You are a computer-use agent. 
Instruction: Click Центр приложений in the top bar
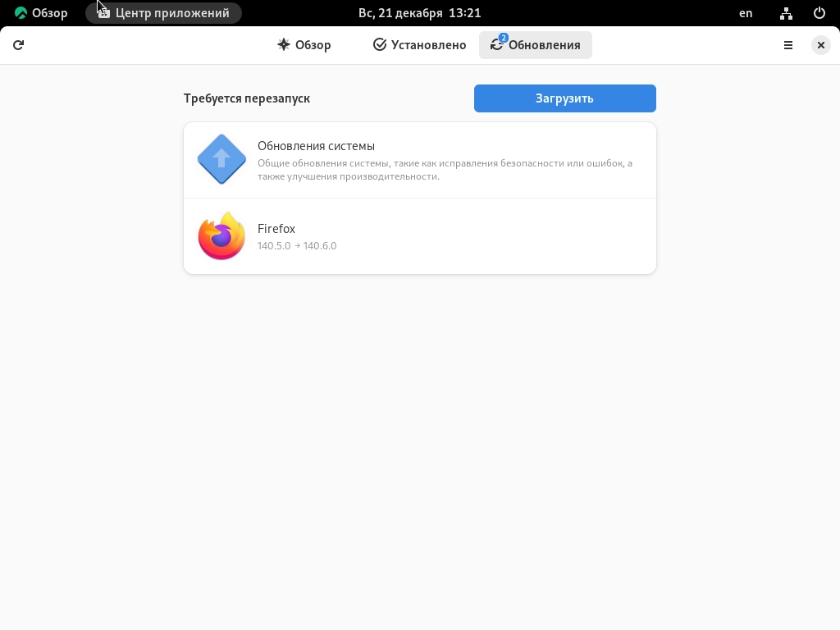pos(163,13)
